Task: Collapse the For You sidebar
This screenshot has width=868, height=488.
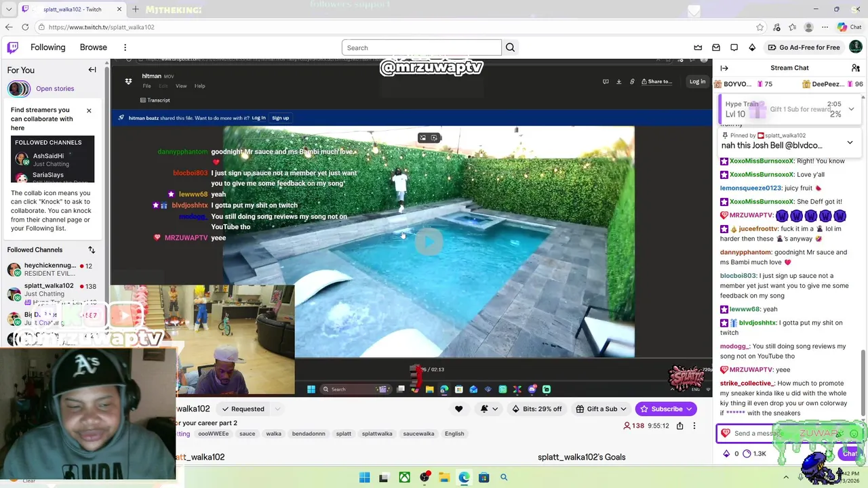Action: pos(92,70)
